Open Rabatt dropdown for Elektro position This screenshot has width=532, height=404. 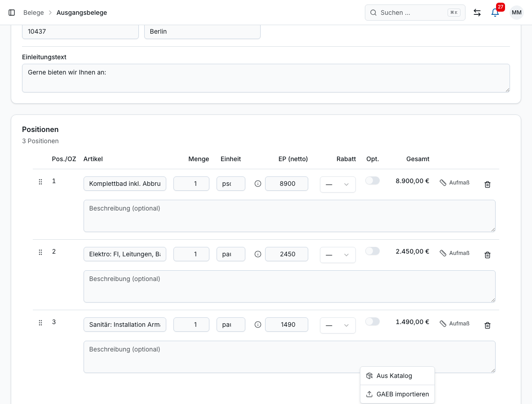tap(337, 255)
